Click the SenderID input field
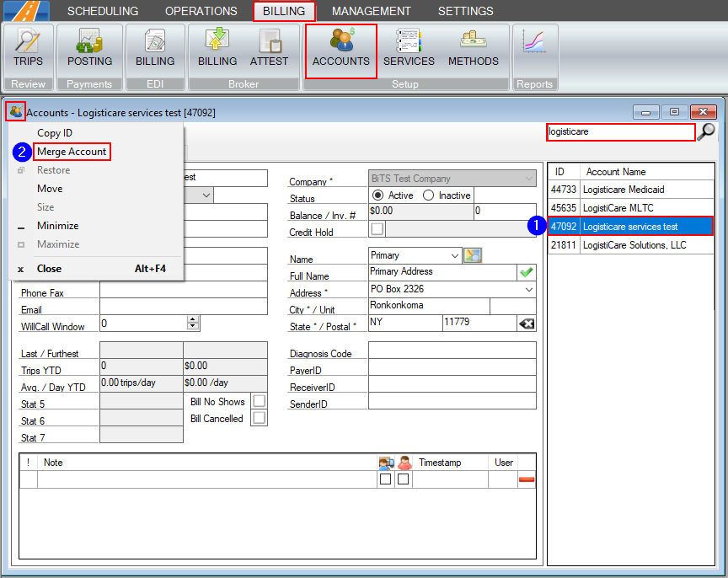The width and height of the screenshot is (728, 578). point(452,401)
